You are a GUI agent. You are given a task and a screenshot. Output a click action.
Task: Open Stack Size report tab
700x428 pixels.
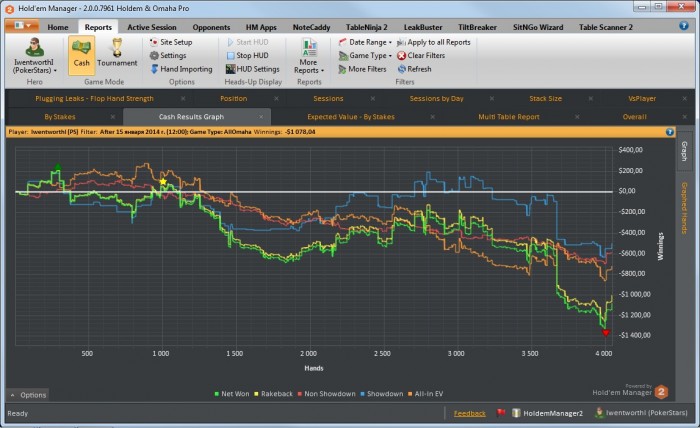coord(546,99)
